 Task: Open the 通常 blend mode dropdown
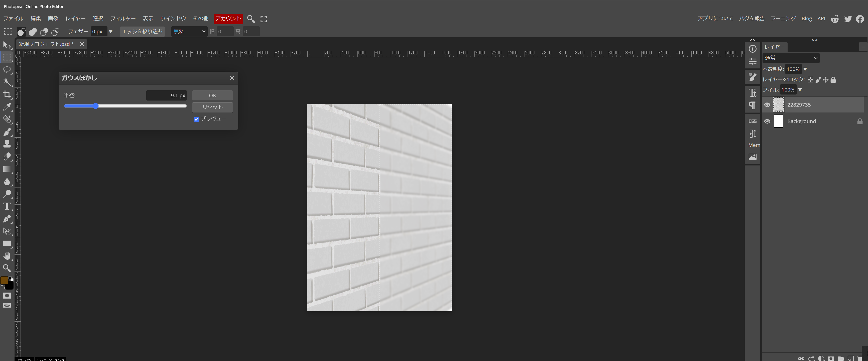[x=791, y=58]
